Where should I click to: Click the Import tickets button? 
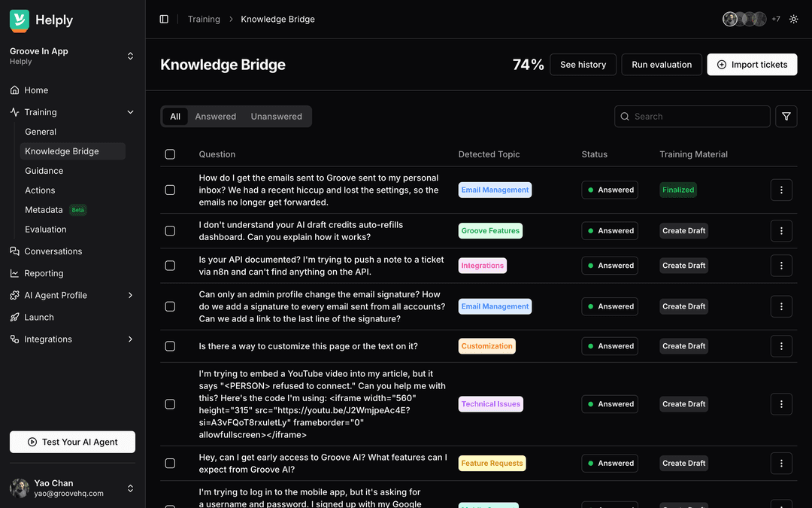click(752, 65)
